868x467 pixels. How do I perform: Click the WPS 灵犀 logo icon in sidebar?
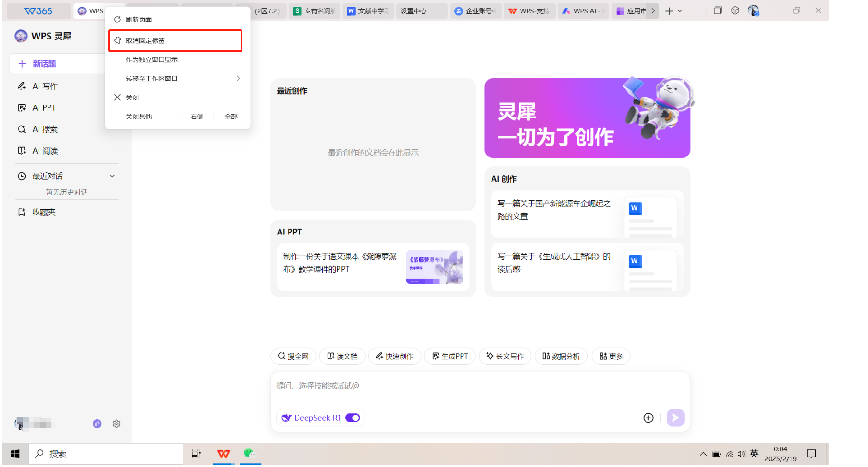pyautogui.click(x=21, y=36)
